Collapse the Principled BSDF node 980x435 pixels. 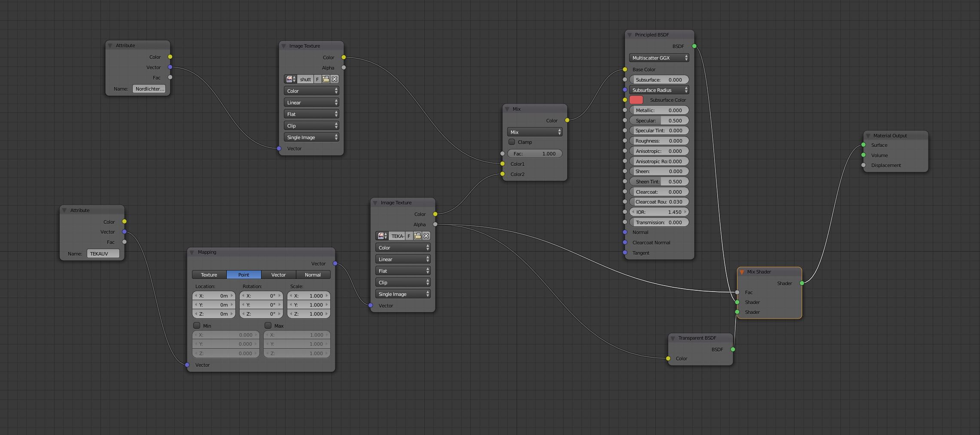point(630,35)
